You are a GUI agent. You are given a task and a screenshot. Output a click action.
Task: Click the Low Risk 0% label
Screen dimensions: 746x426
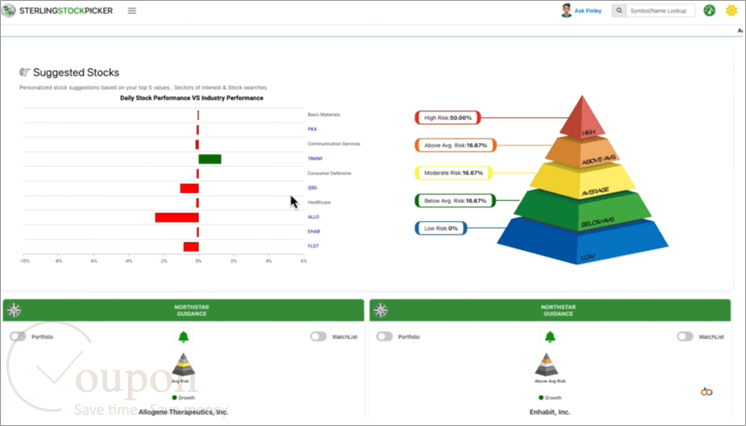[441, 228]
